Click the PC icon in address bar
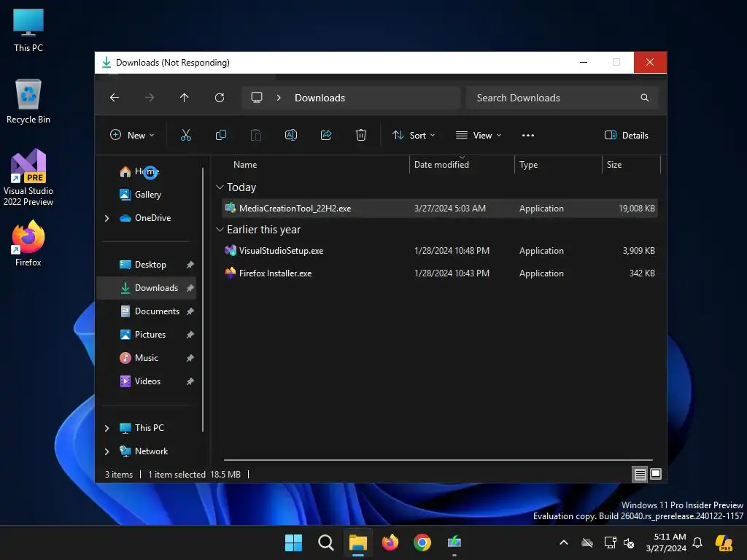The image size is (747, 560). [x=257, y=98]
